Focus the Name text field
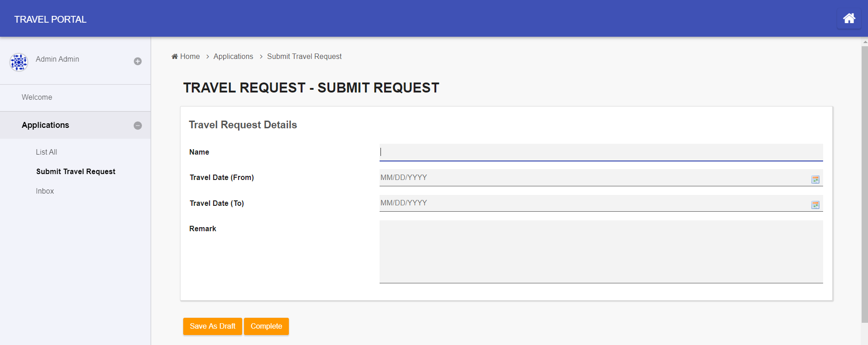Image resolution: width=868 pixels, height=345 pixels. (601, 152)
